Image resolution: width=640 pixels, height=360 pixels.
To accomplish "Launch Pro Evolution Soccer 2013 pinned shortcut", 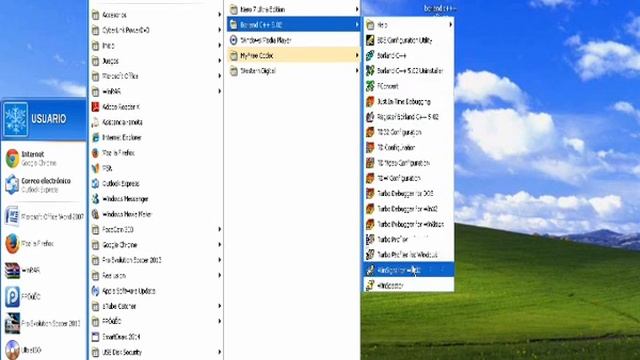I will click(x=44, y=323).
